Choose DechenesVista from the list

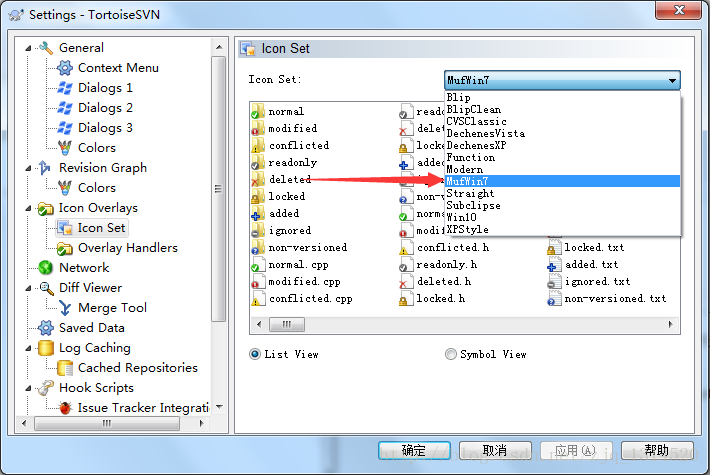[562, 134]
